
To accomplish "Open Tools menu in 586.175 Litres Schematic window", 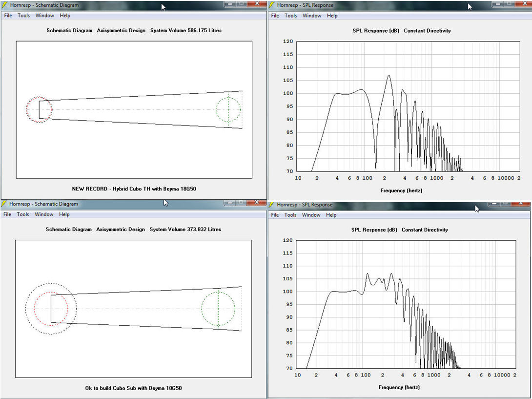I will click(23, 15).
